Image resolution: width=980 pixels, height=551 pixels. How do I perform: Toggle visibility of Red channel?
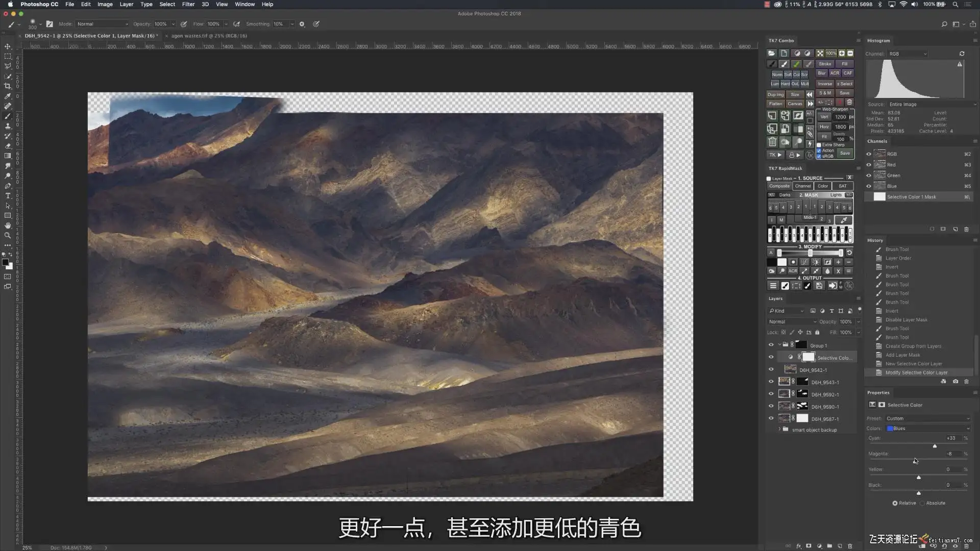tap(869, 165)
